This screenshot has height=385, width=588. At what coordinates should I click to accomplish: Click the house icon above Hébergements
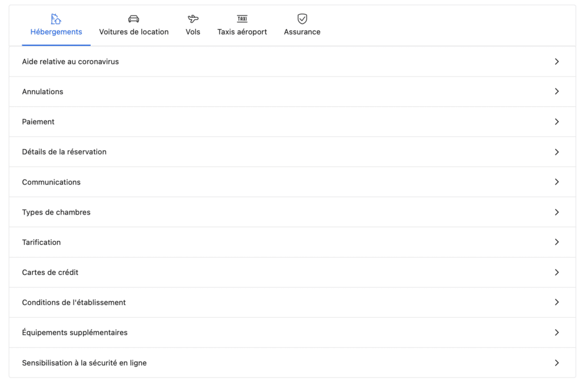(56, 19)
